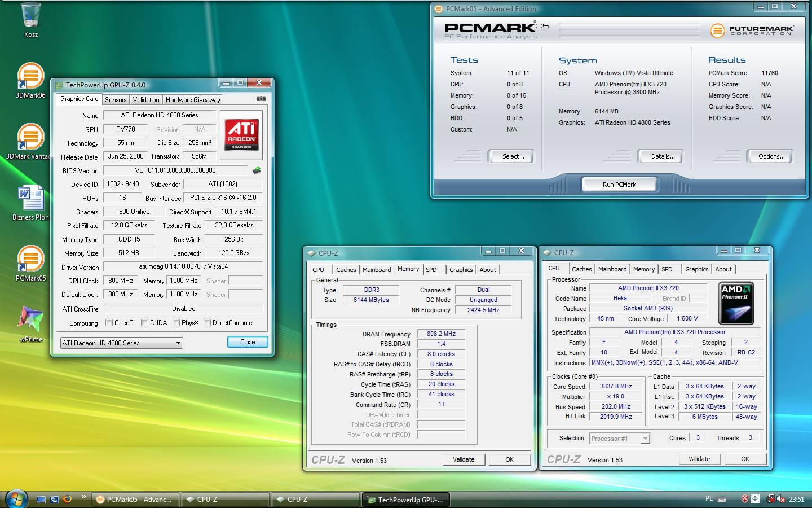Launch Firefox from the quick launch bar

click(x=68, y=499)
